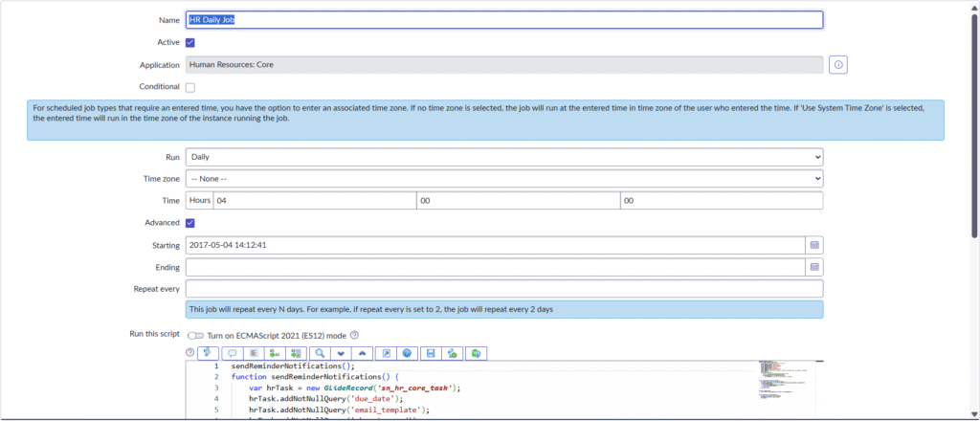Click the find previous up-arrow icon
Image resolution: width=980 pixels, height=421 pixels.
coord(364,353)
